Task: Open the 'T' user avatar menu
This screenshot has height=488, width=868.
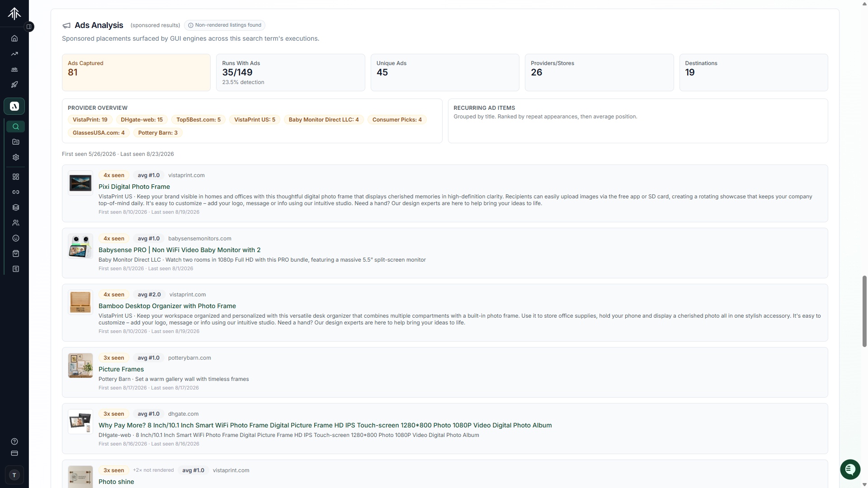Action: tap(14, 475)
